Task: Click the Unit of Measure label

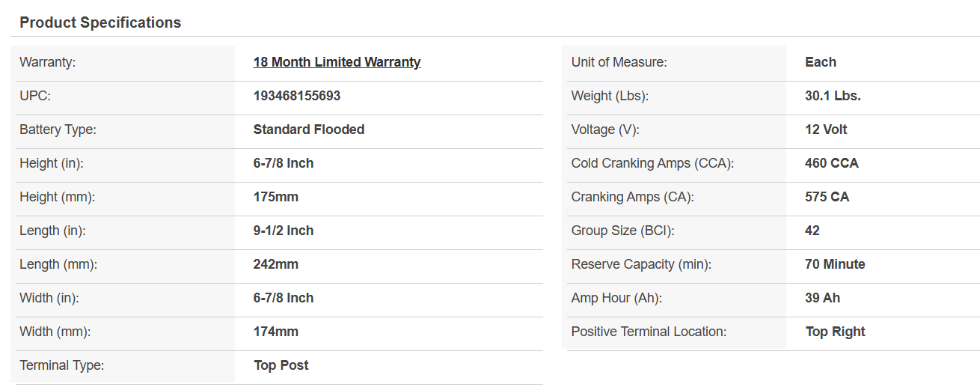Action: 619,62
